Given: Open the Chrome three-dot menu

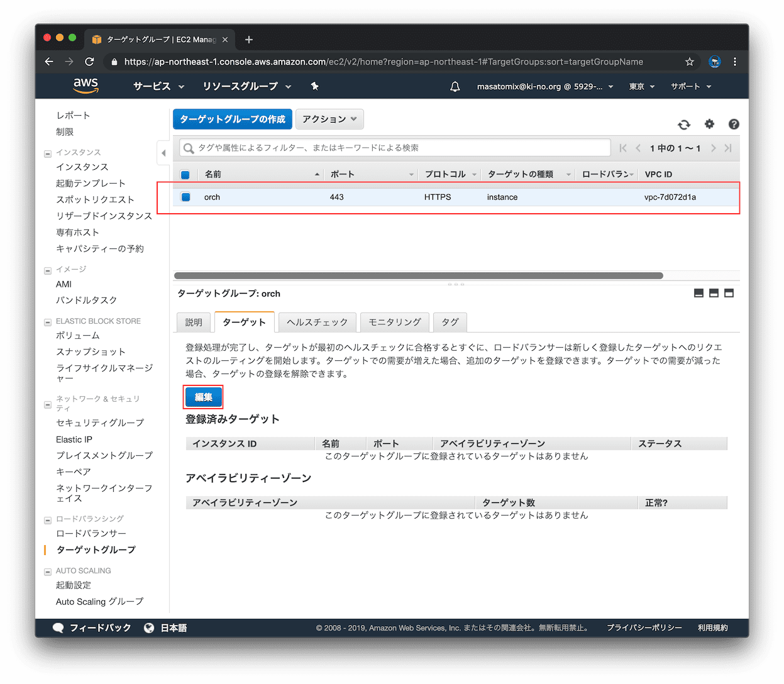Looking at the screenshot, I should coord(735,62).
